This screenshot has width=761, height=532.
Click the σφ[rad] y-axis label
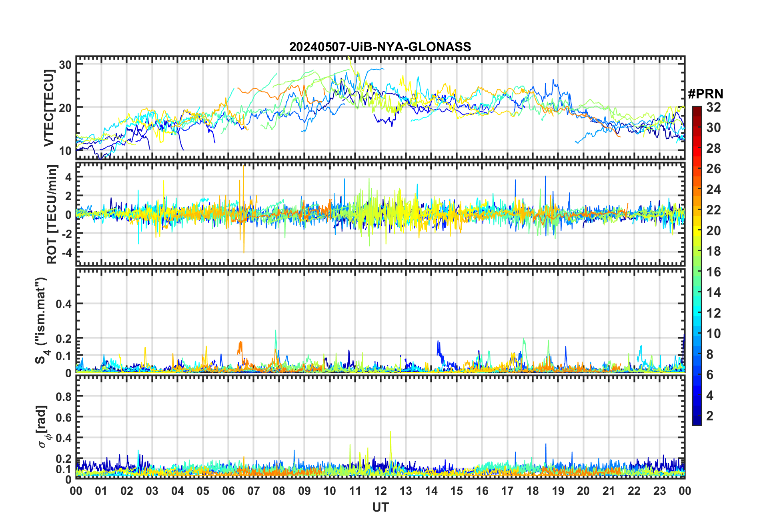tap(42, 427)
